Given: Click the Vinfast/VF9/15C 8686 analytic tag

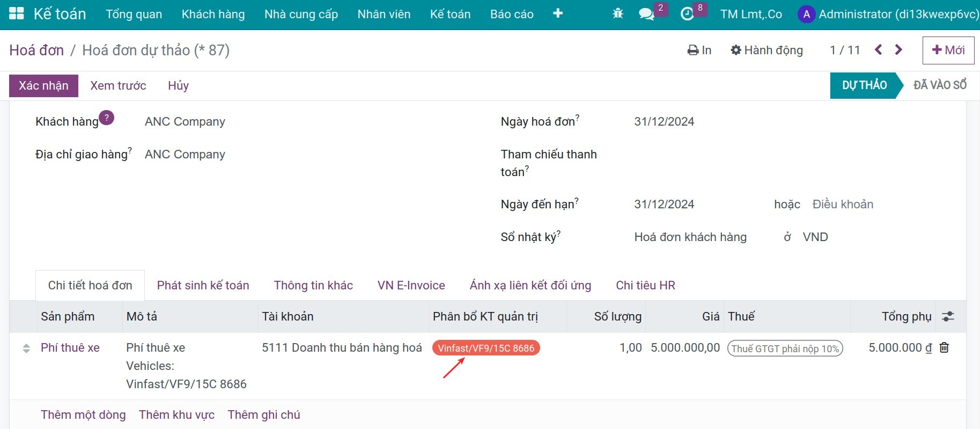Looking at the screenshot, I should pos(486,348).
